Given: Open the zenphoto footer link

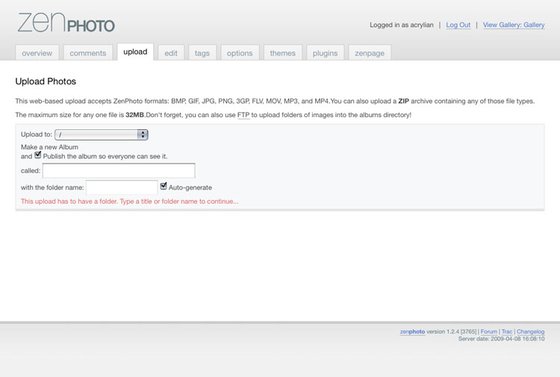Looking at the screenshot, I should click(x=412, y=332).
